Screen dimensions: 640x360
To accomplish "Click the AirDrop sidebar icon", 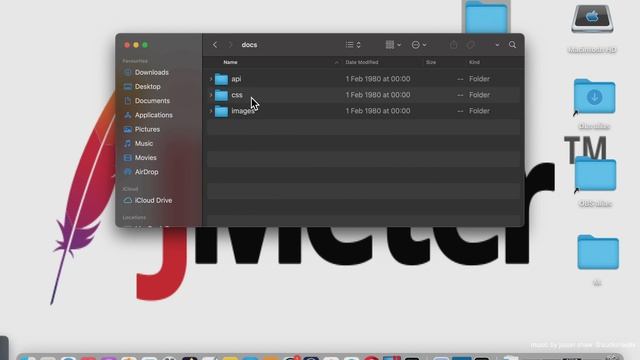I will coord(127,172).
